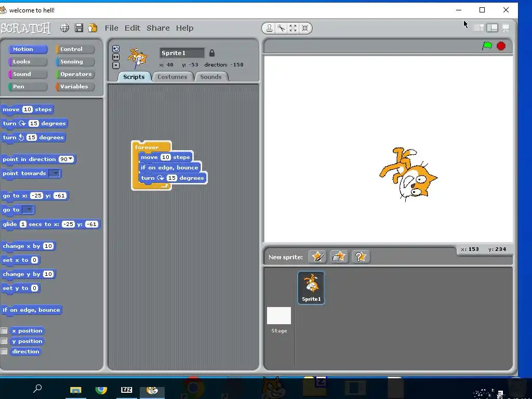Select the duplicate stamp tool
The image size is (532, 399).
[269, 28]
